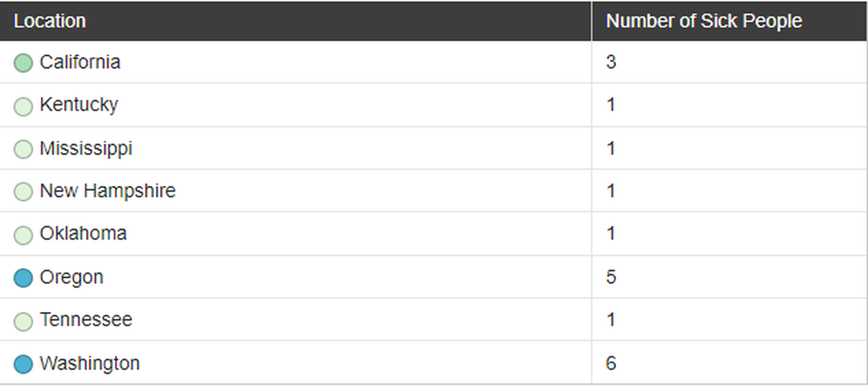Viewport: 868px width, 389px height.
Task: Select the Oregon location name
Action: point(72,276)
